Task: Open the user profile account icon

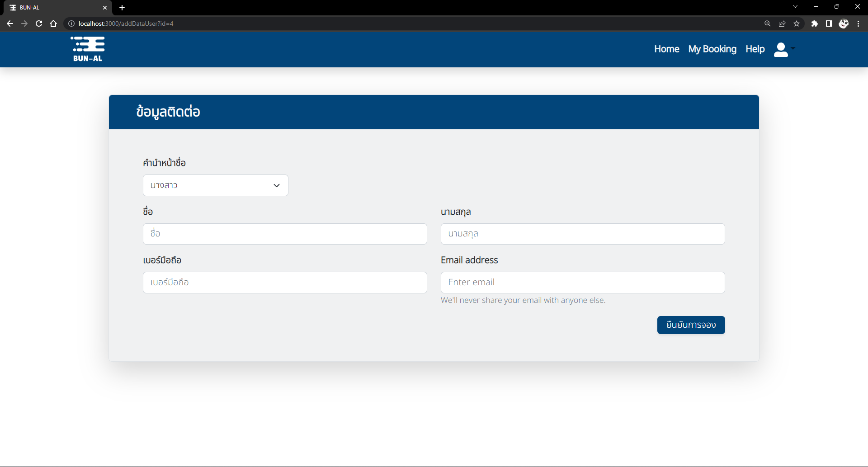Action: [781, 49]
